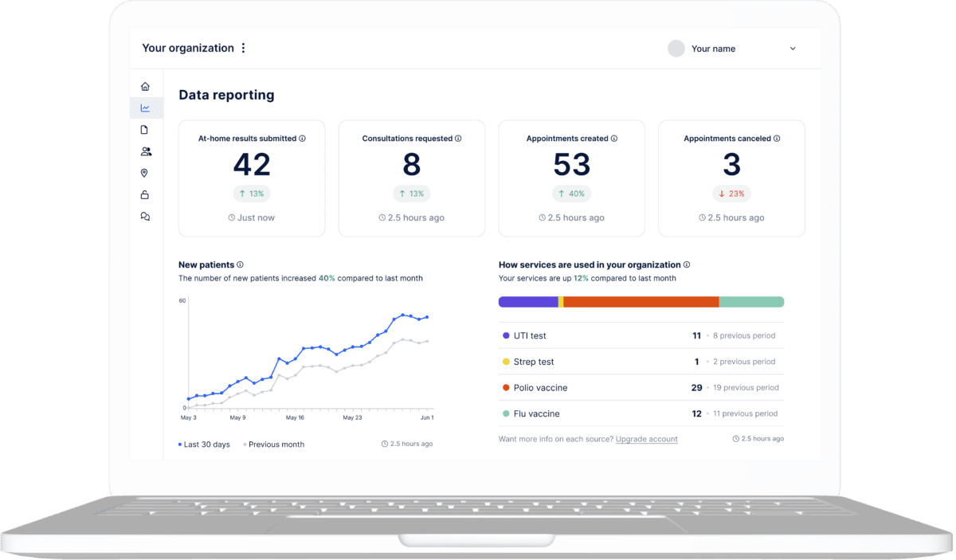956x560 pixels.
Task: Click the purple UTI test bar segment
Action: (x=528, y=302)
